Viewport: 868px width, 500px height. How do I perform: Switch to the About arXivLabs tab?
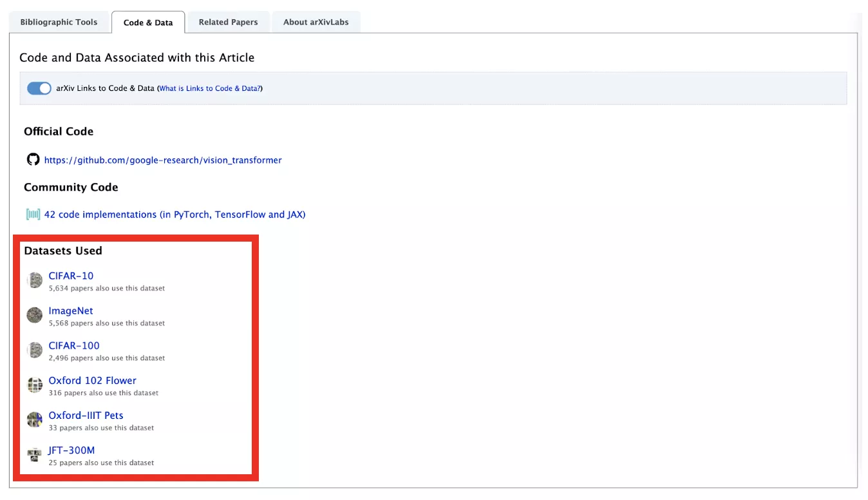pos(316,21)
